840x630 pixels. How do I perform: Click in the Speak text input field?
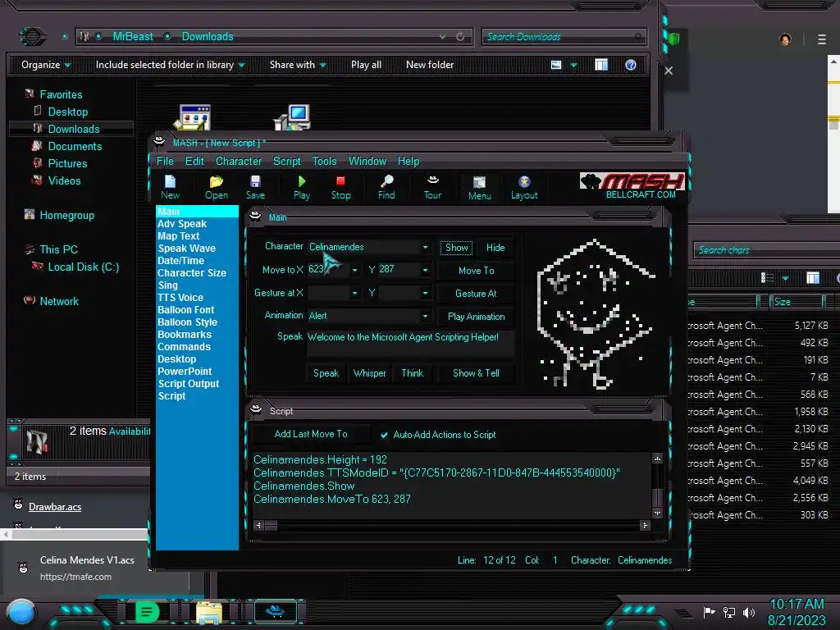click(x=410, y=344)
